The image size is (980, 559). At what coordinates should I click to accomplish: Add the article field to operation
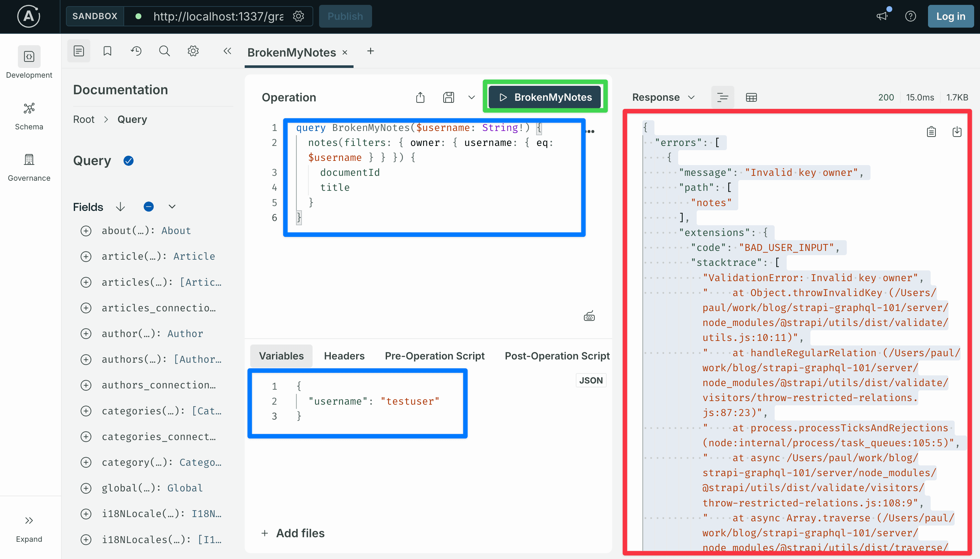(x=86, y=256)
